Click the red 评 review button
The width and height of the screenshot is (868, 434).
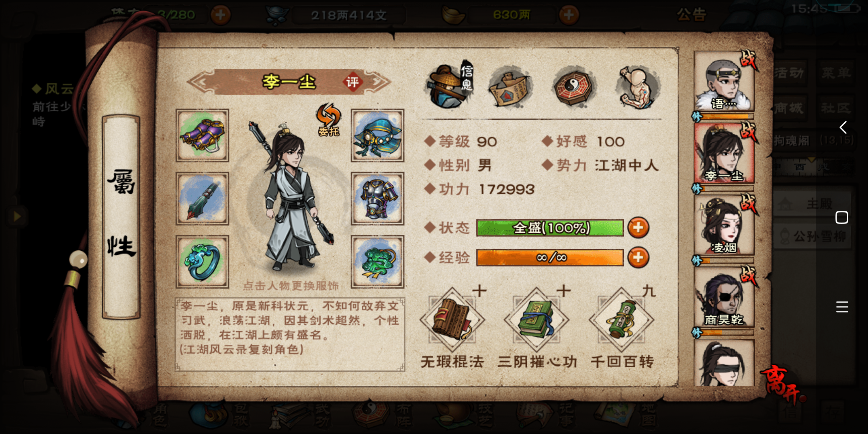click(x=352, y=82)
